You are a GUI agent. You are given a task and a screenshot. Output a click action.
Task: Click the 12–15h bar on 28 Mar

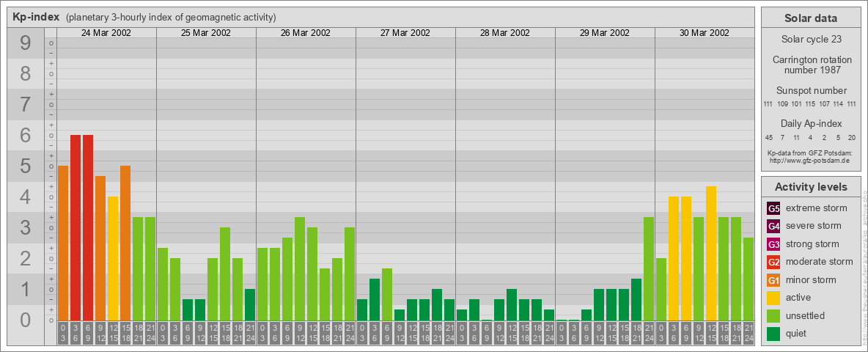pyautogui.click(x=512, y=305)
